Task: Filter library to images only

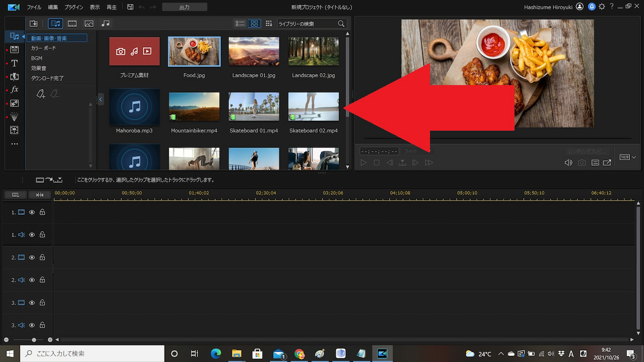Action: 89,24
